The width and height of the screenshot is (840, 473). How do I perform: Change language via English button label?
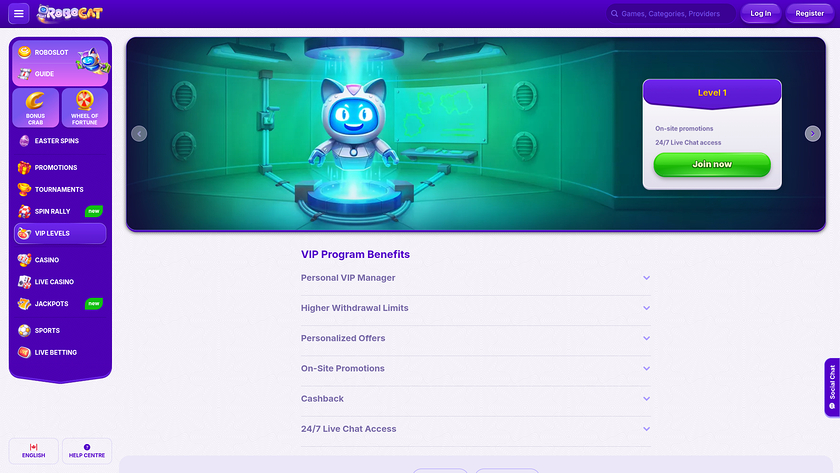point(34,455)
